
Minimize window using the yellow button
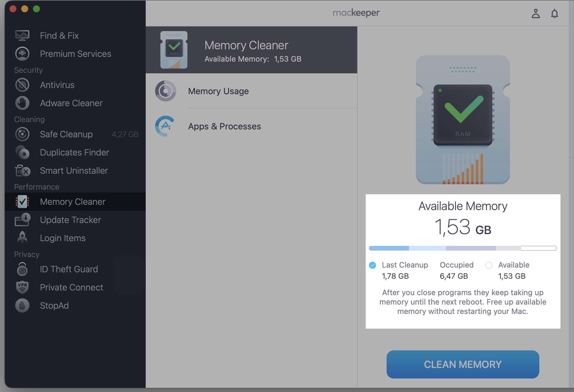click(25, 9)
